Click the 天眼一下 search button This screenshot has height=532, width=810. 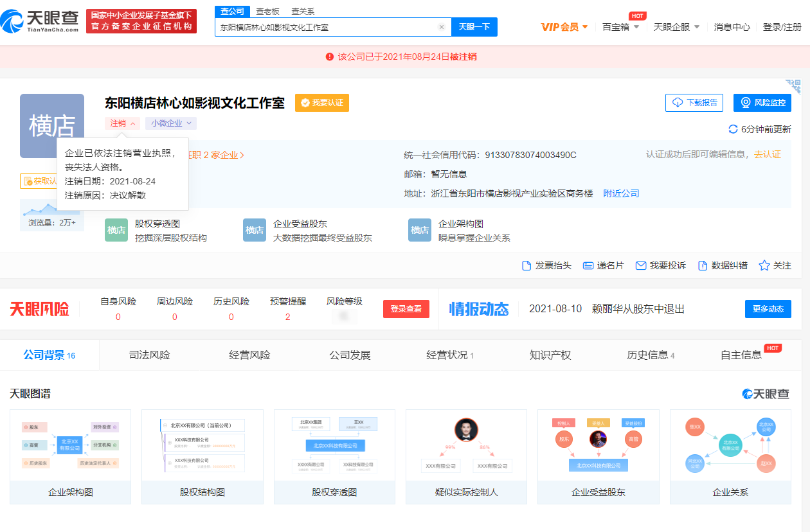pyautogui.click(x=474, y=27)
